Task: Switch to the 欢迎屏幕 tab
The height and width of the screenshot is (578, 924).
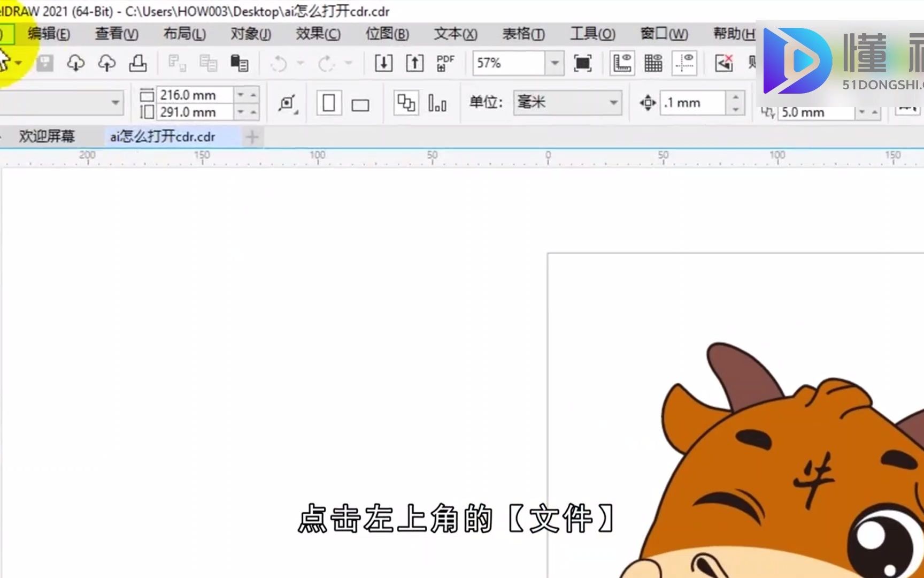Action: point(47,136)
